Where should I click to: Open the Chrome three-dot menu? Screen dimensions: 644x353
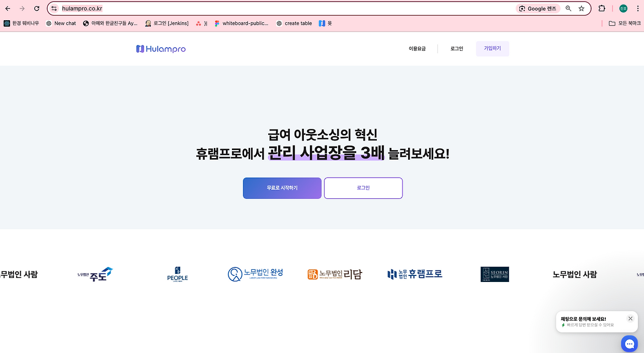(x=637, y=8)
